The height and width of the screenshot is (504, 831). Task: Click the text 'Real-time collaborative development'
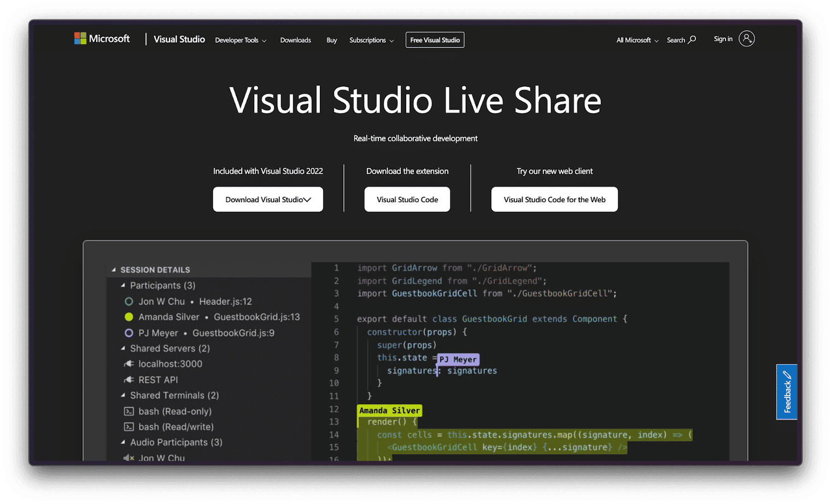pyautogui.click(x=415, y=138)
